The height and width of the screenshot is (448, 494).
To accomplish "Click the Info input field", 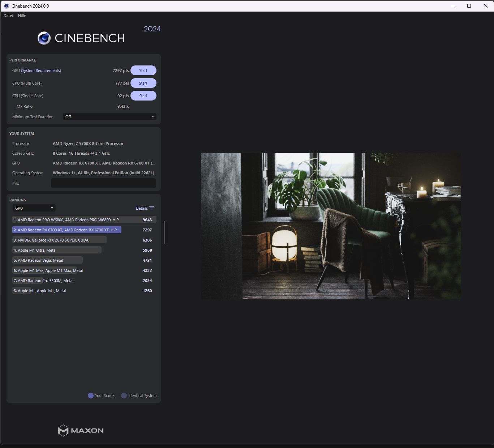I will coord(103,183).
